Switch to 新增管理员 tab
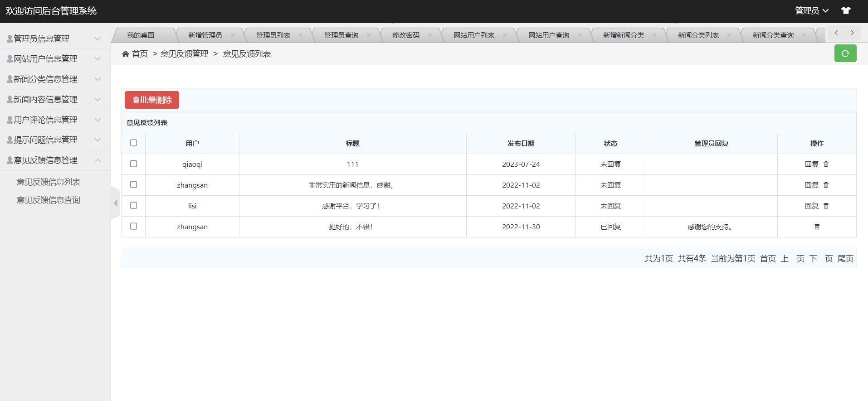 click(205, 35)
